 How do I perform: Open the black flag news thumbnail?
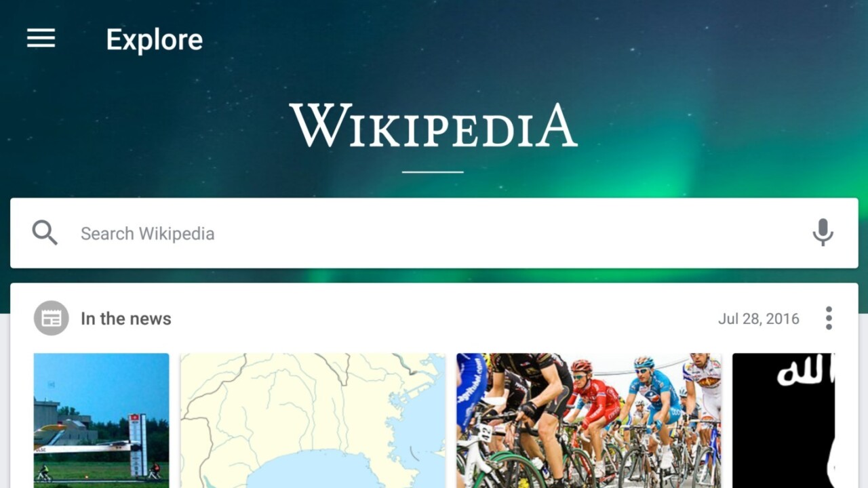[x=783, y=420]
